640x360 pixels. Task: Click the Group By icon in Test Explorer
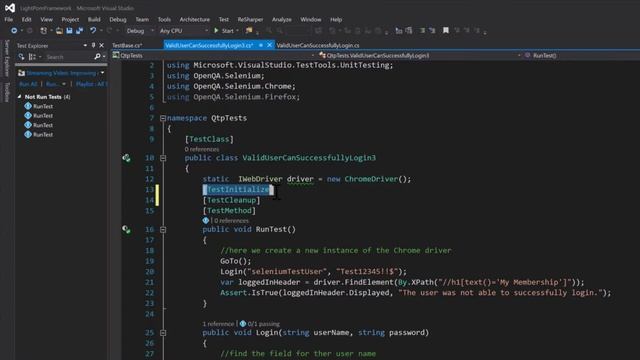coord(32,57)
